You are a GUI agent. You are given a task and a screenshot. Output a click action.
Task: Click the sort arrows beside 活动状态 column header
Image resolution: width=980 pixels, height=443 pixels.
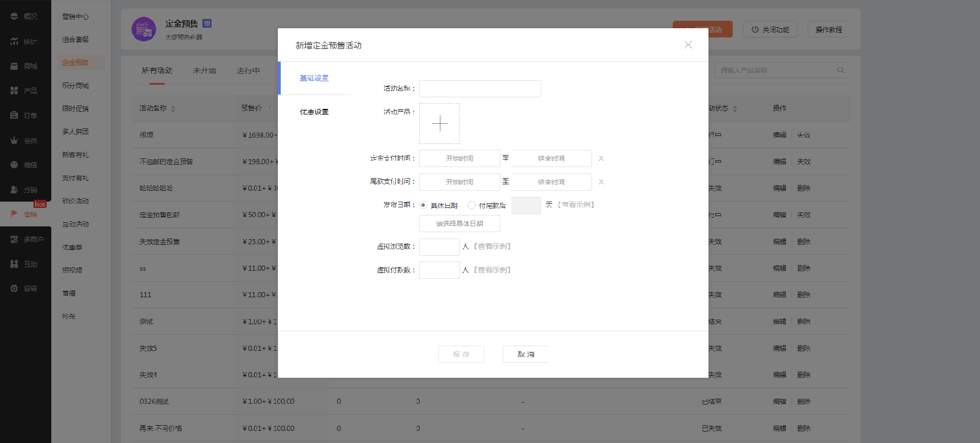click(x=735, y=109)
